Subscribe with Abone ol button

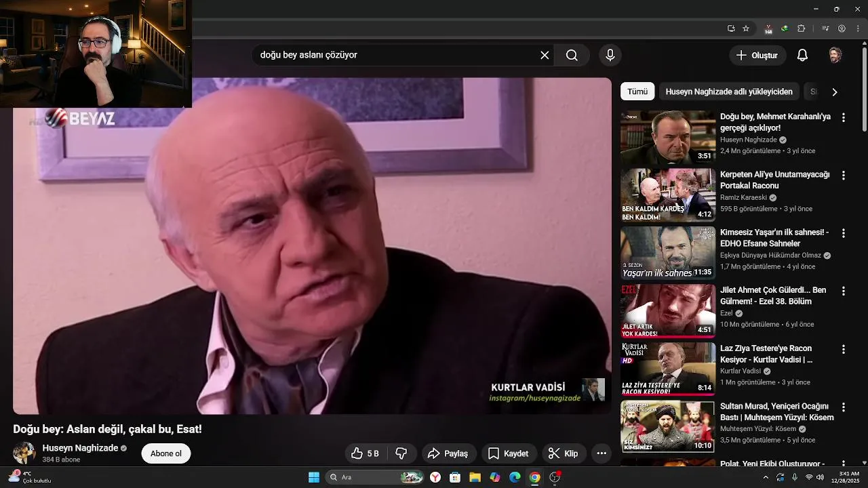tap(166, 453)
